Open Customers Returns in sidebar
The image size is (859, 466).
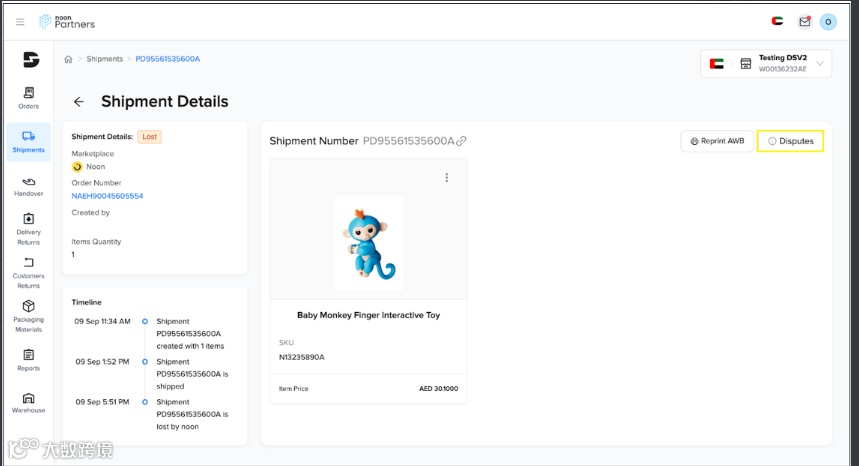28,273
